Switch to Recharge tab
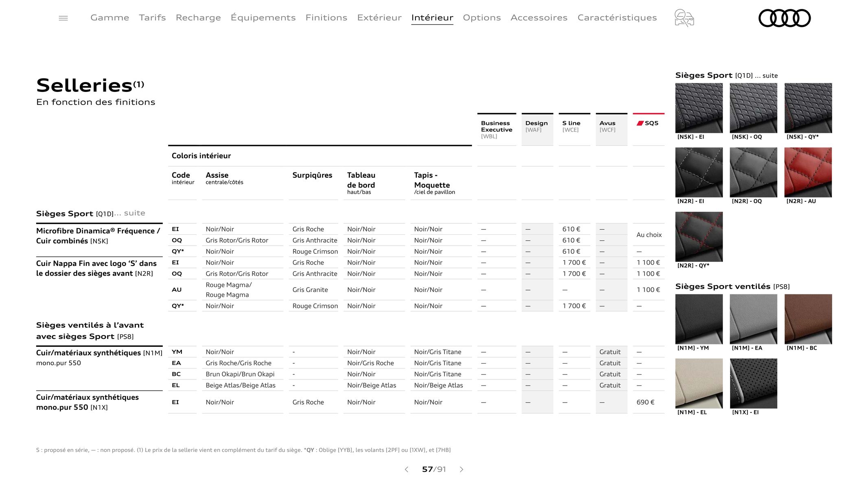This screenshot has height=488, width=868. (198, 17)
